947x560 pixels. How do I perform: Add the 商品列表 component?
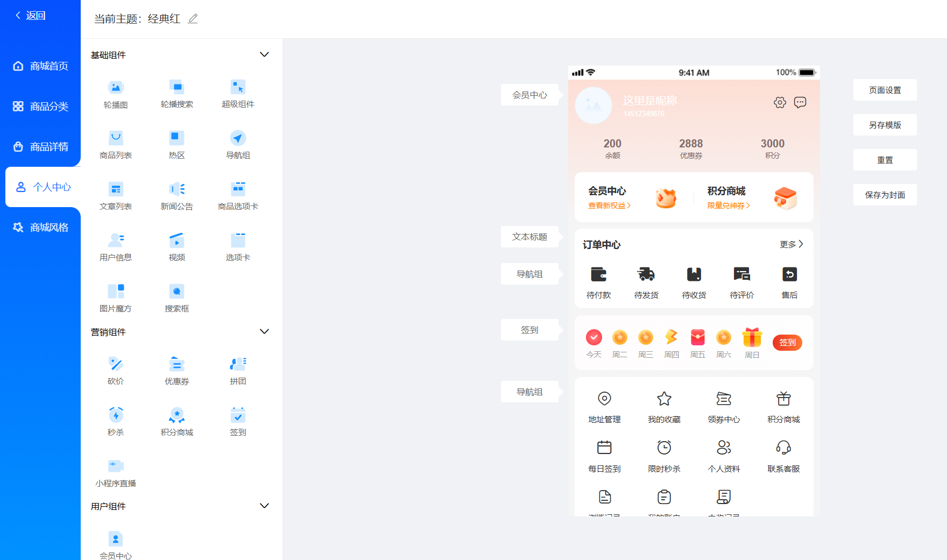point(116,145)
